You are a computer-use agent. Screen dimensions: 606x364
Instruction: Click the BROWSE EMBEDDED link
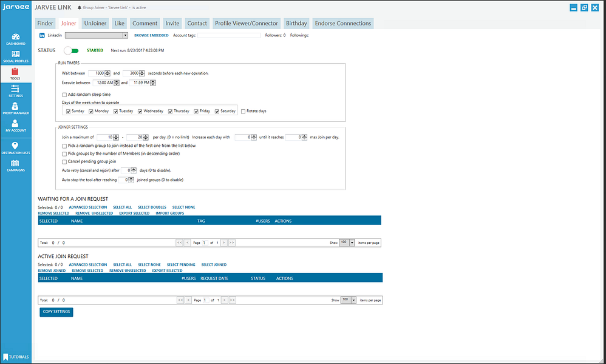point(152,36)
